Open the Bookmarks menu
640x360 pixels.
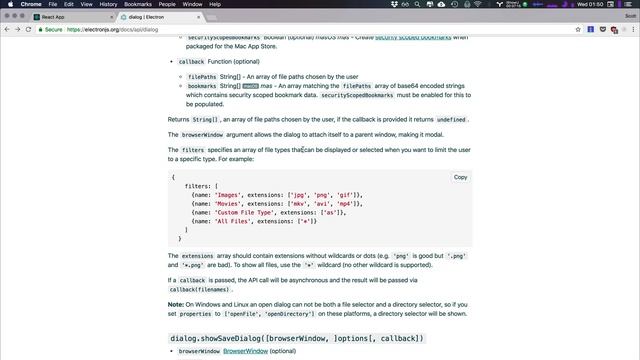138,4
